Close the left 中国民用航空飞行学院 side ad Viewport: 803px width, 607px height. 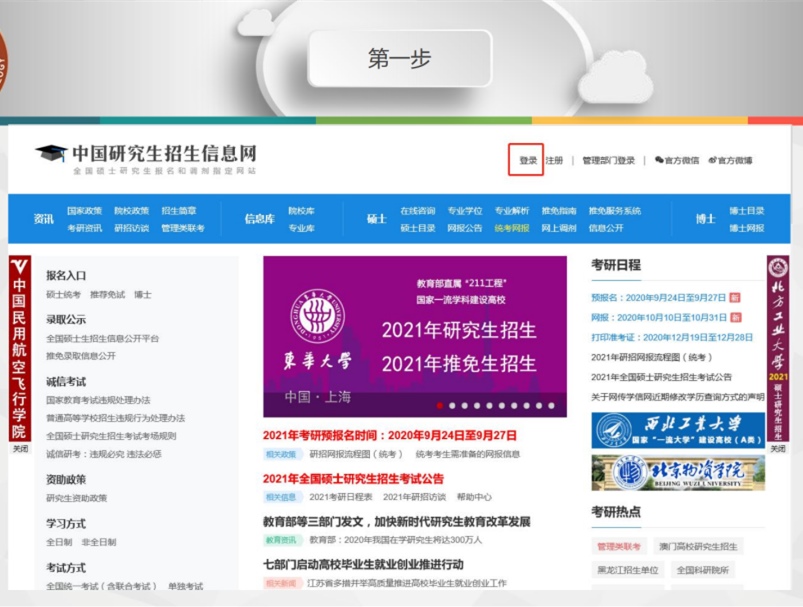pyautogui.click(x=20, y=449)
